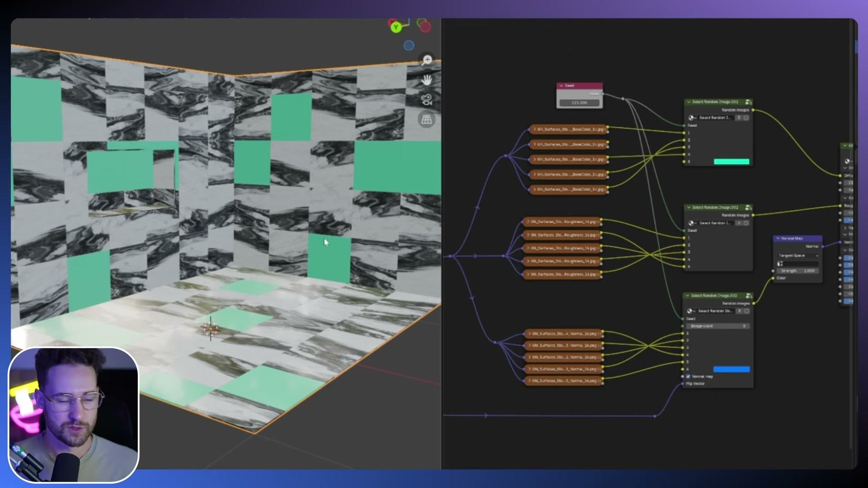The height and width of the screenshot is (488, 868).
Task: Click group icon on Normal Select Random Image node
Action: [x=748, y=296]
